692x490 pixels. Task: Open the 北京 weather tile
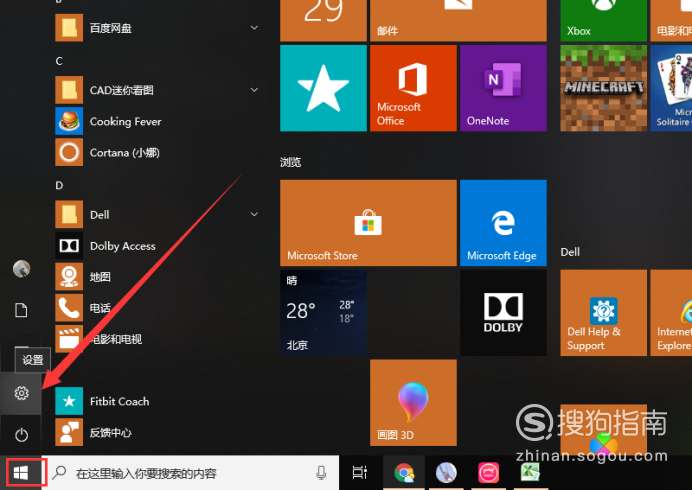click(323, 313)
